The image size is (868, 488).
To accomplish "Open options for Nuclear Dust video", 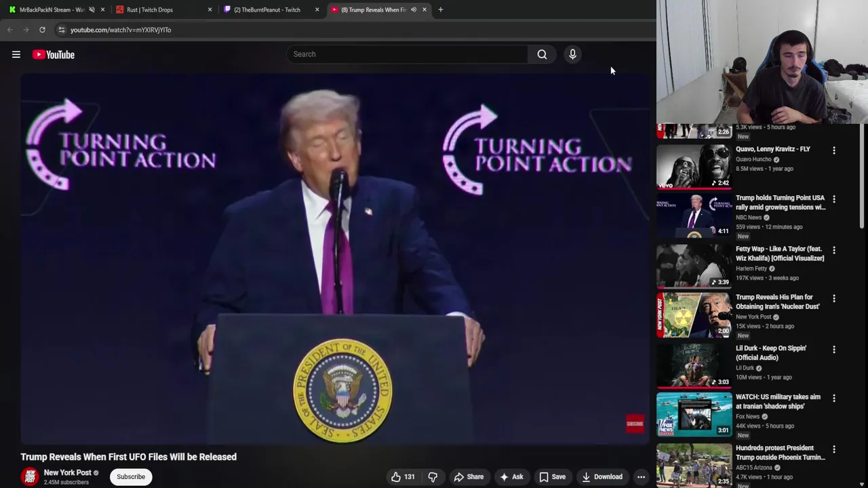I will [x=834, y=298].
